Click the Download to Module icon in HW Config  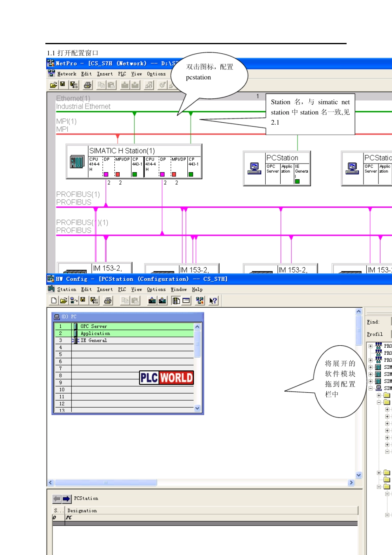[152, 301]
